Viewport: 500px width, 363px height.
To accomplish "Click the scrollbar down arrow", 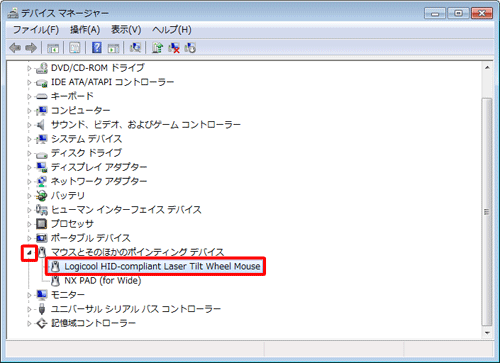I will [x=487, y=332].
